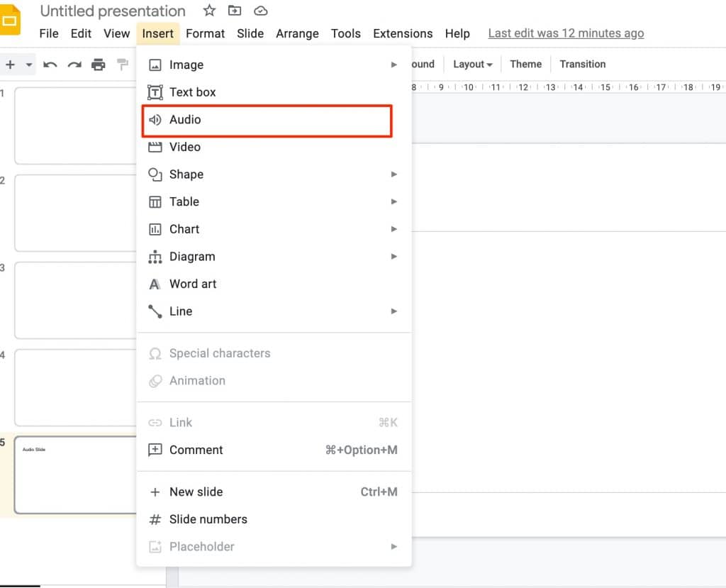Click the Audio speaker icon

(x=155, y=120)
